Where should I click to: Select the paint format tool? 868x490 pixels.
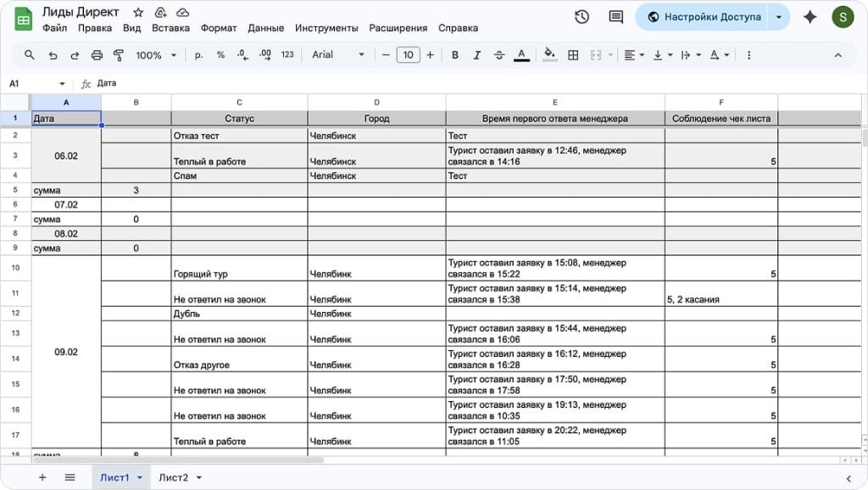point(119,55)
